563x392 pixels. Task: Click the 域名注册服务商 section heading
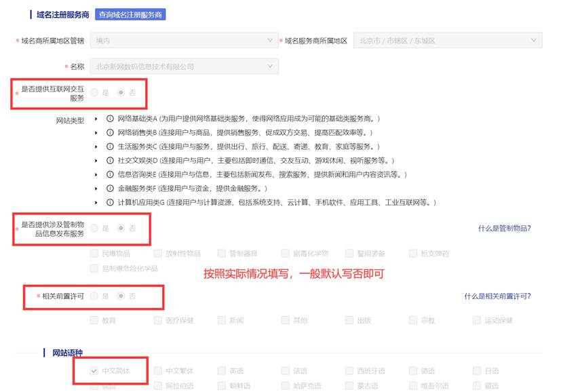pyautogui.click(x=63, y=15)
